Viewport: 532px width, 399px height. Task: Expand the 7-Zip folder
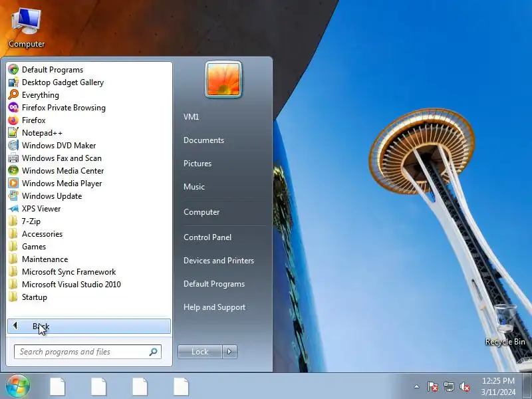coord(89,221)
